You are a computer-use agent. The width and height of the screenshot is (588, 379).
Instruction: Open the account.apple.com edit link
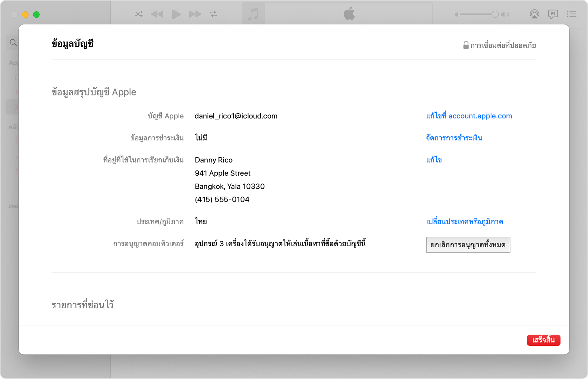coord(469,116)
